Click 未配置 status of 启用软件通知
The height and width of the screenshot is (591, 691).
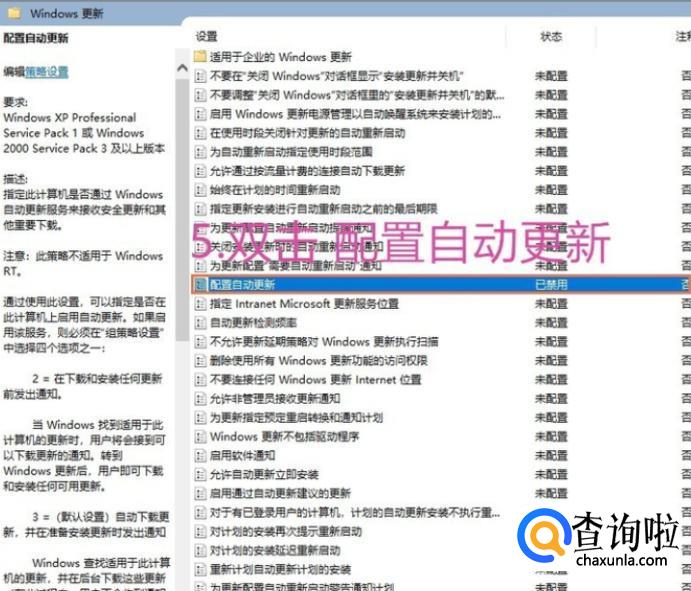coord(551,456)
